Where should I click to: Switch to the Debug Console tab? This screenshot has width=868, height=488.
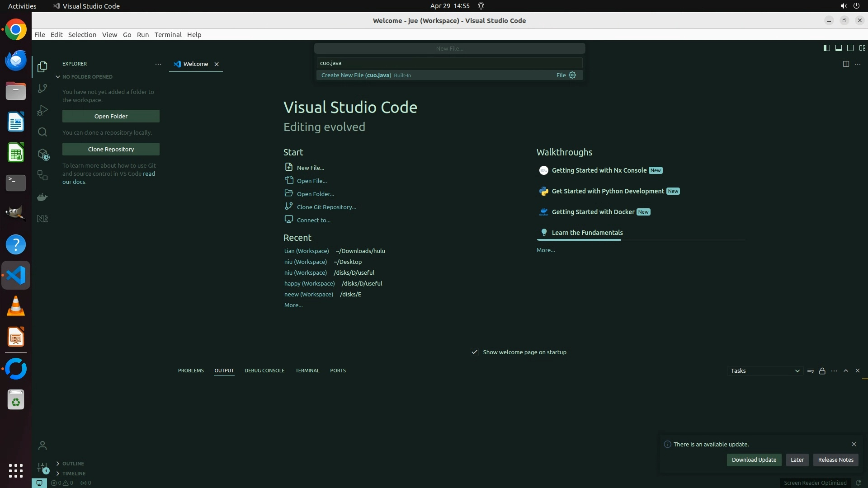point(264,371)
